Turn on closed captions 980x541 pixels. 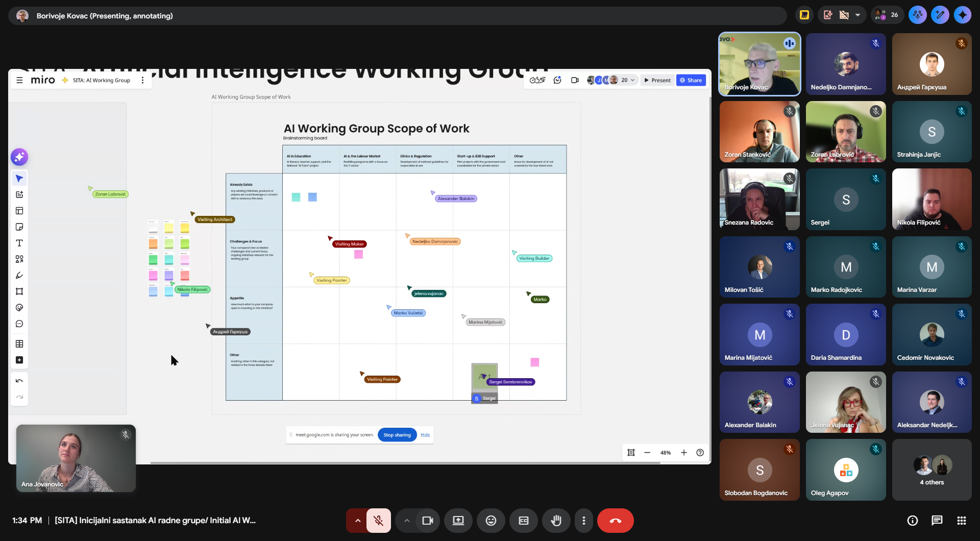pyautogui.click(x=523, y=521)
